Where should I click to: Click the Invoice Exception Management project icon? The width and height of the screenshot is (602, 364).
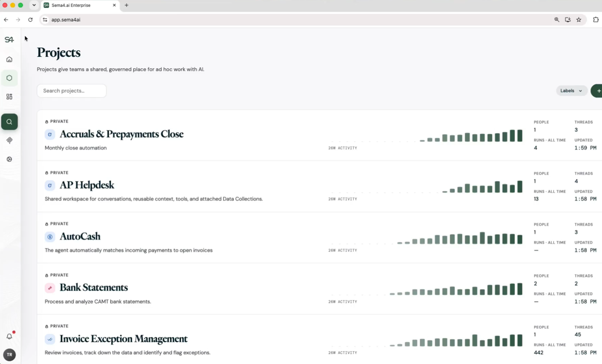(50, 339)
